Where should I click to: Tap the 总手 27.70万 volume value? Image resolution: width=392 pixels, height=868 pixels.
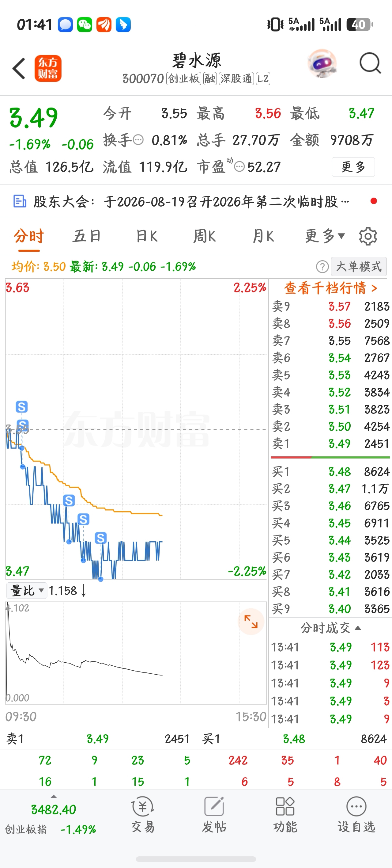click(238, 140)
